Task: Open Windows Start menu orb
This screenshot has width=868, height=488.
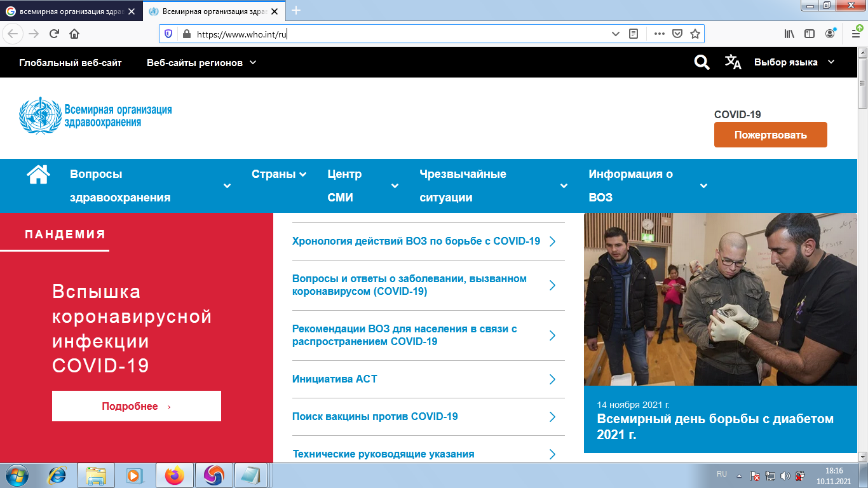Action: point(15,475)
